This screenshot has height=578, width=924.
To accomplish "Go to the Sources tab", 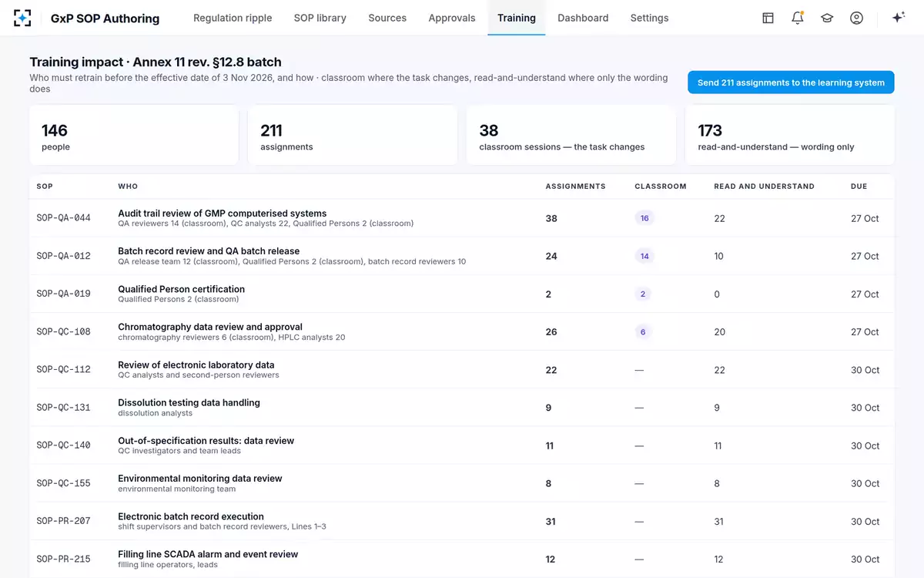I will 387,18.
